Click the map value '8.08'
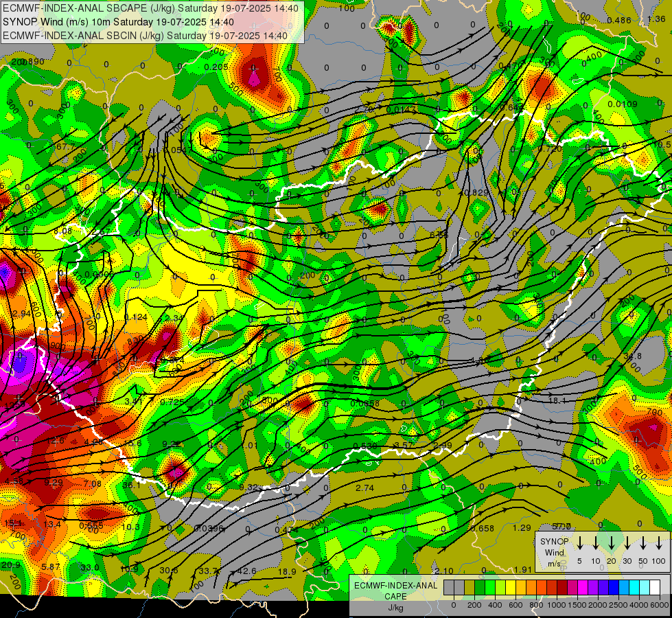This screenshot has height=618, width=672. coord(63,231)
